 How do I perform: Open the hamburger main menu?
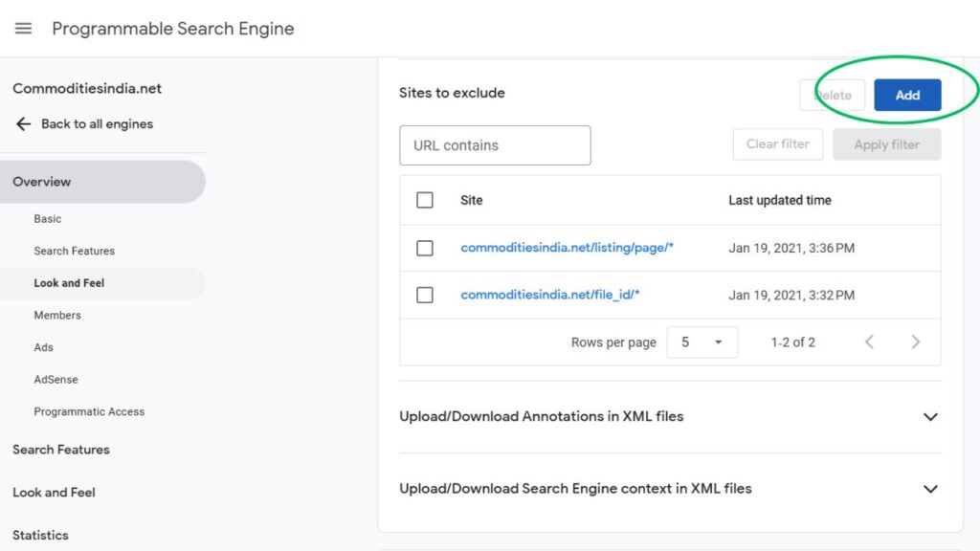pos(23,29)
